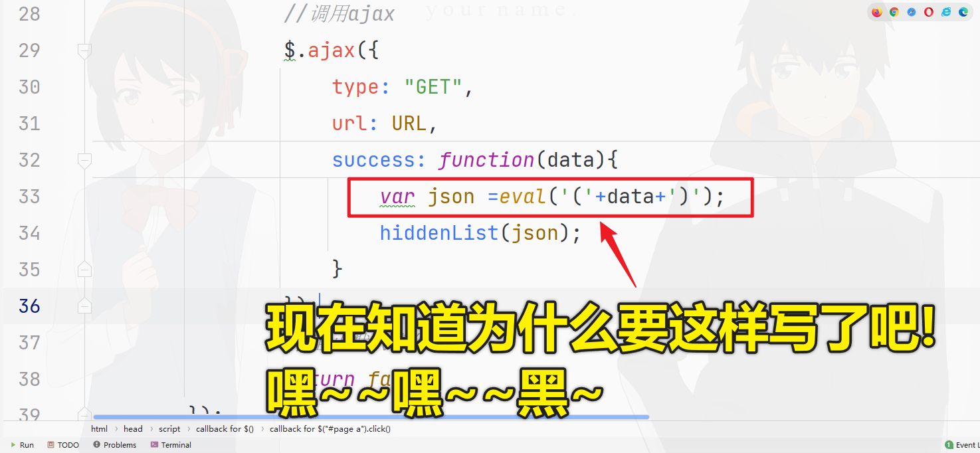The image size is (980, 453).
Task: Open the TODO tool window
Action: (62, 445)
